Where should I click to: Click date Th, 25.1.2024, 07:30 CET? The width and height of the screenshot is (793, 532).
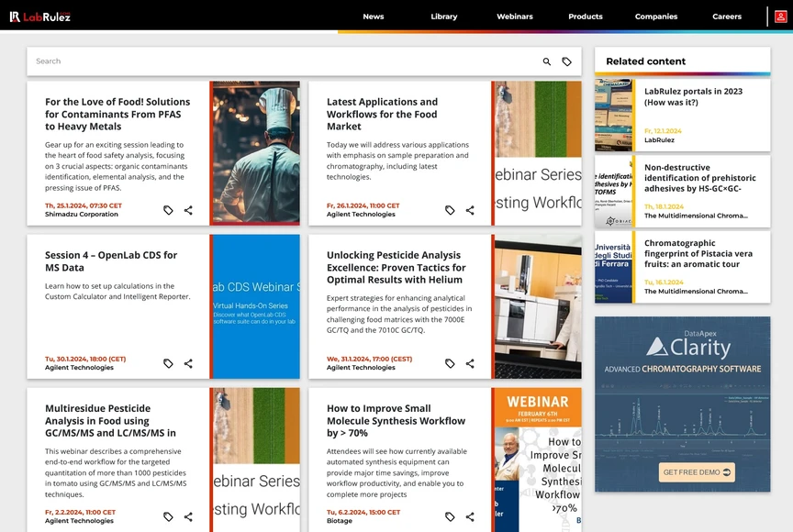(84, 205)
